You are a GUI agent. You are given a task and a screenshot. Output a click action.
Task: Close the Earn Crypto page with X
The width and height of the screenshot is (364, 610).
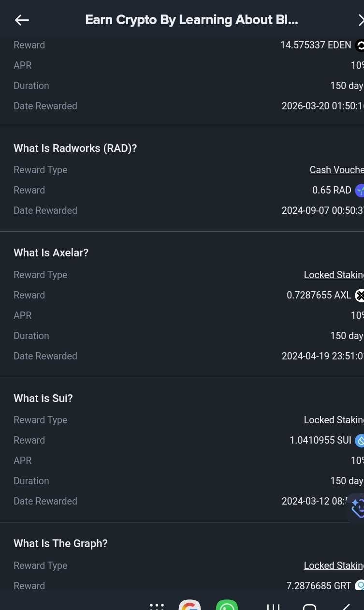tap(360, 20)
